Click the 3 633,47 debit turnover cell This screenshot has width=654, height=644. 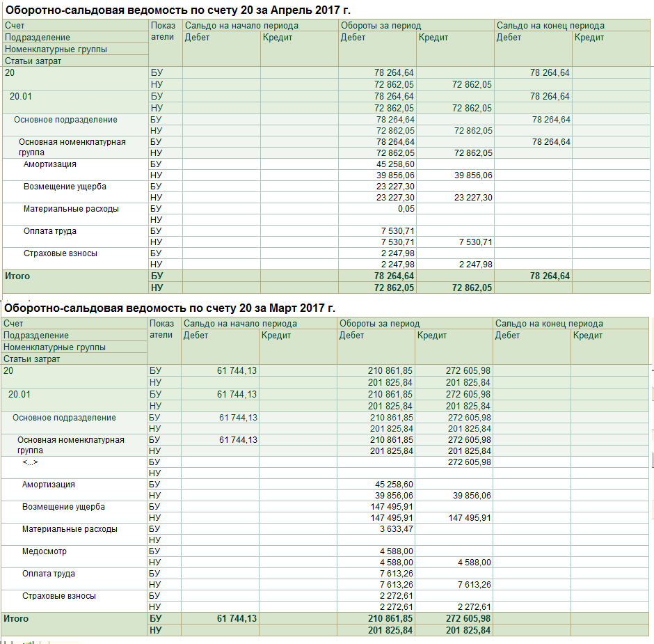(397, 529)
